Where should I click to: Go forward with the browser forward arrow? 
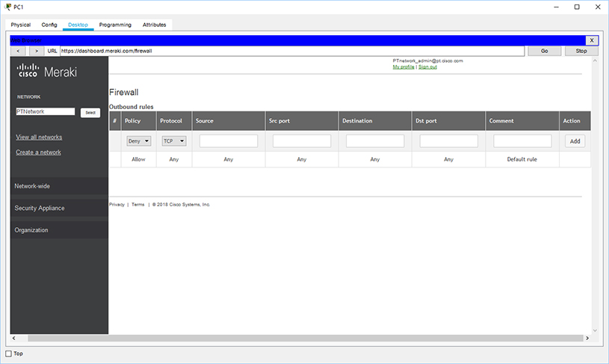coord(37,51)
